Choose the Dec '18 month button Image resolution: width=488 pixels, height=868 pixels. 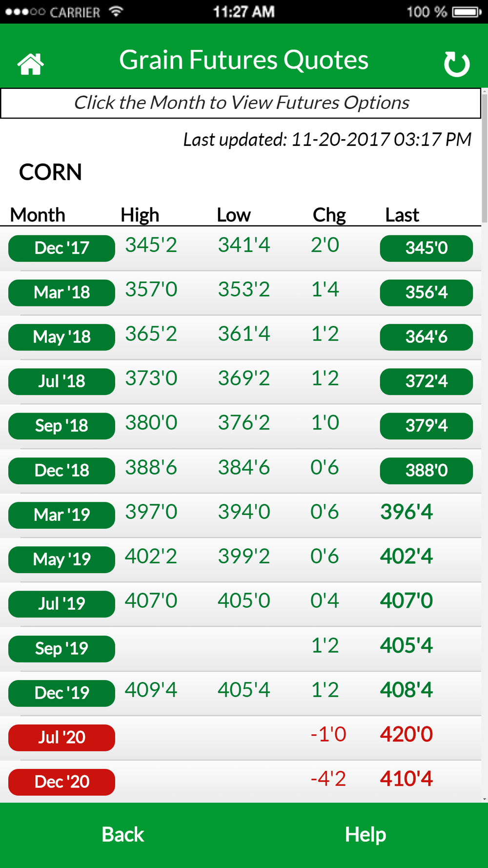pos(61,471)
